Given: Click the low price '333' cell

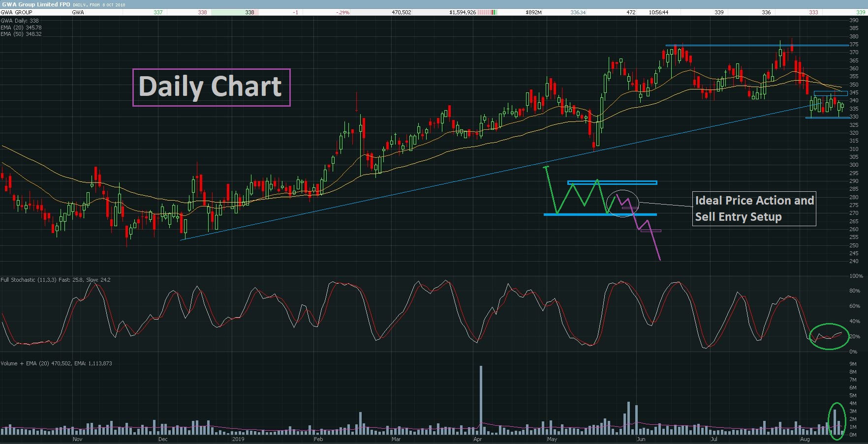Looking at the screenshot, I should (x=814, y=12).
